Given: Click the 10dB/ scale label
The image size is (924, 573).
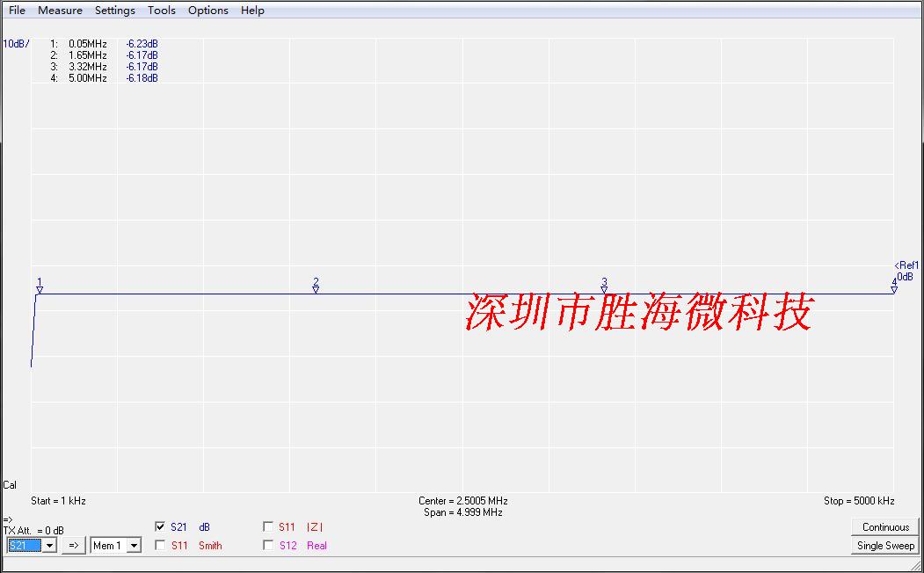Looking at the screenshot, I should 16,44.
